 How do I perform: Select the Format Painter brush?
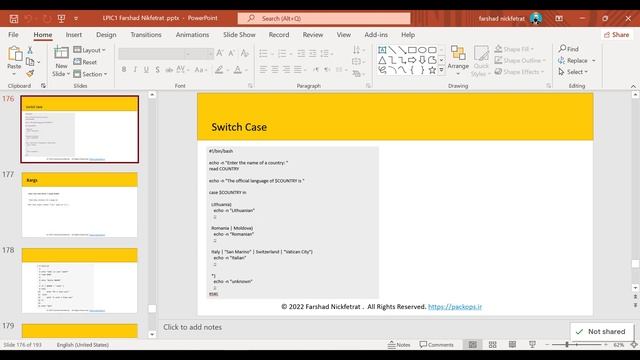coord(30,74)
